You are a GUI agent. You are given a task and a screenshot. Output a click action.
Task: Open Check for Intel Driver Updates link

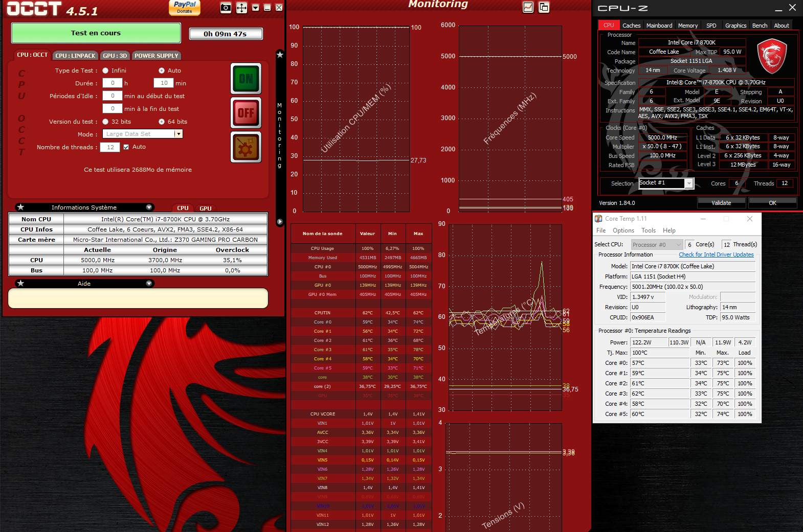[x=716, y=255]
